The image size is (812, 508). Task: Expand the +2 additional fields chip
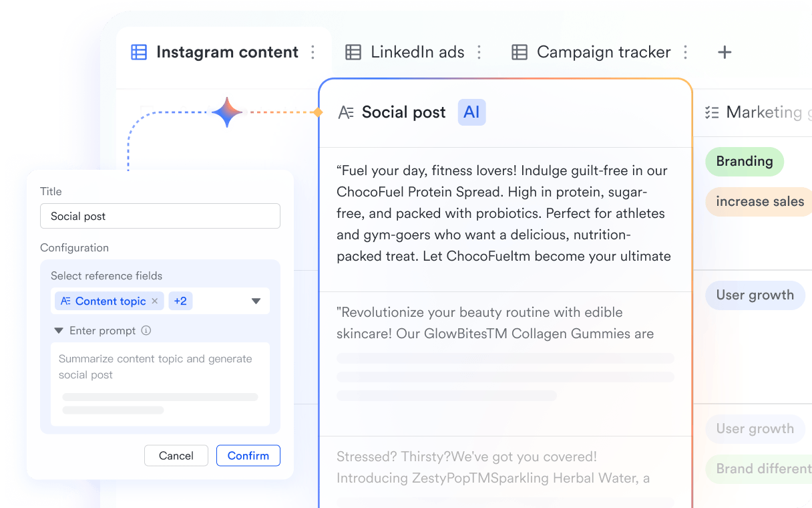click(180, 301)
